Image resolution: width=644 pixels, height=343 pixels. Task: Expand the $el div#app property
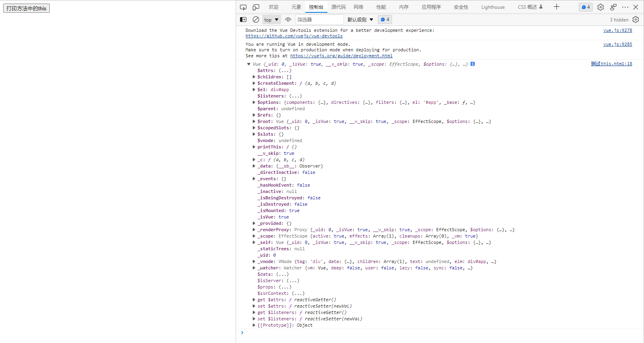(x=254, y=90)
